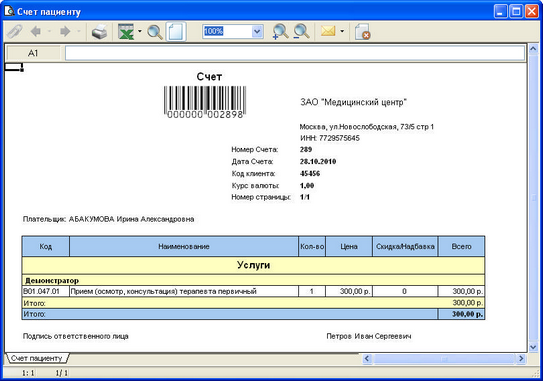Click the Код column header
The width and height of the screenshot is (543, 381).
(46, 247)
